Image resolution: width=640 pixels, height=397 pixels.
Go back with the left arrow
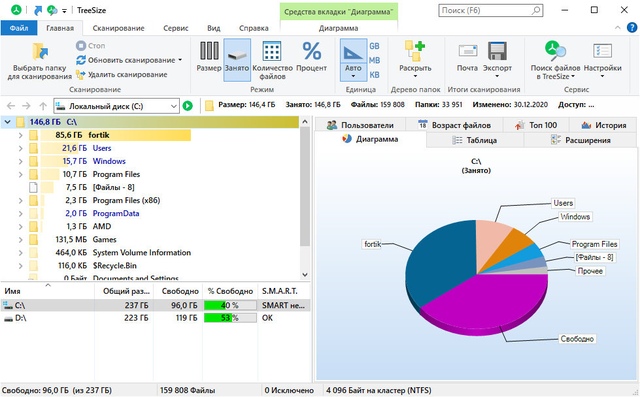pos(11,106)
